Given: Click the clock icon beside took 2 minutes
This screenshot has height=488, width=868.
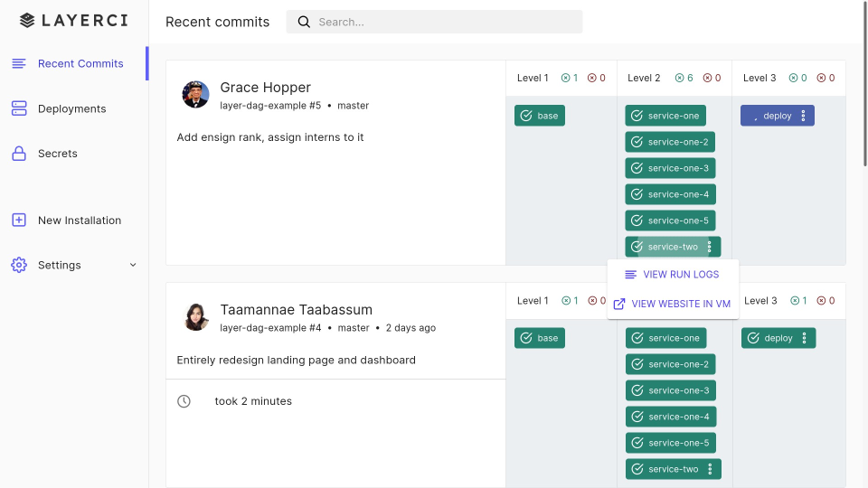Looking at the screenshot, I should click(x=184, y=401).
